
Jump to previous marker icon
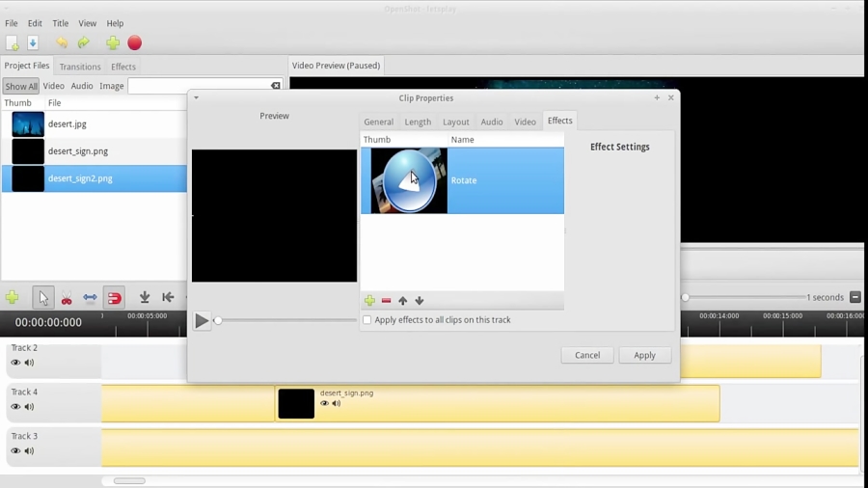tap(168, 298)
